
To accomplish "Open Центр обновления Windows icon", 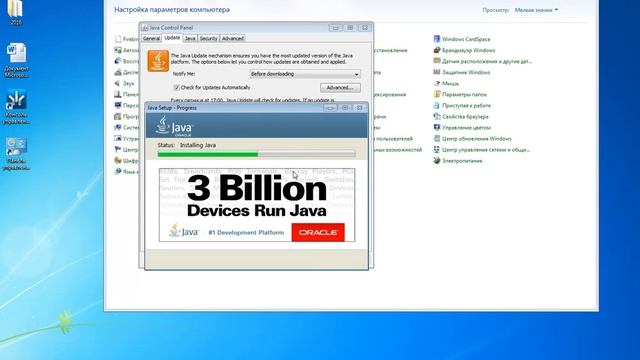I will pyautogui.click(x=437, y=138).
